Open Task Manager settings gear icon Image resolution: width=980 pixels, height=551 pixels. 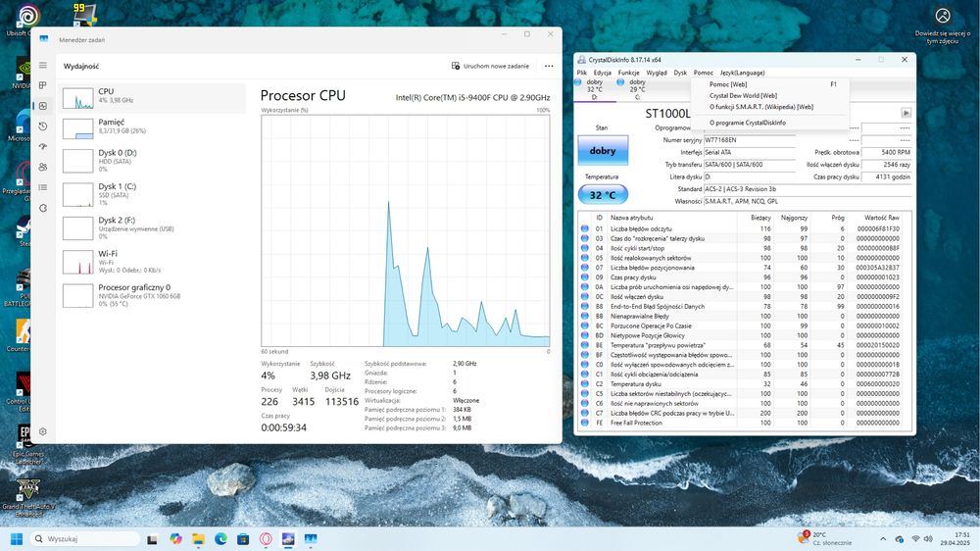coord(42,431)
